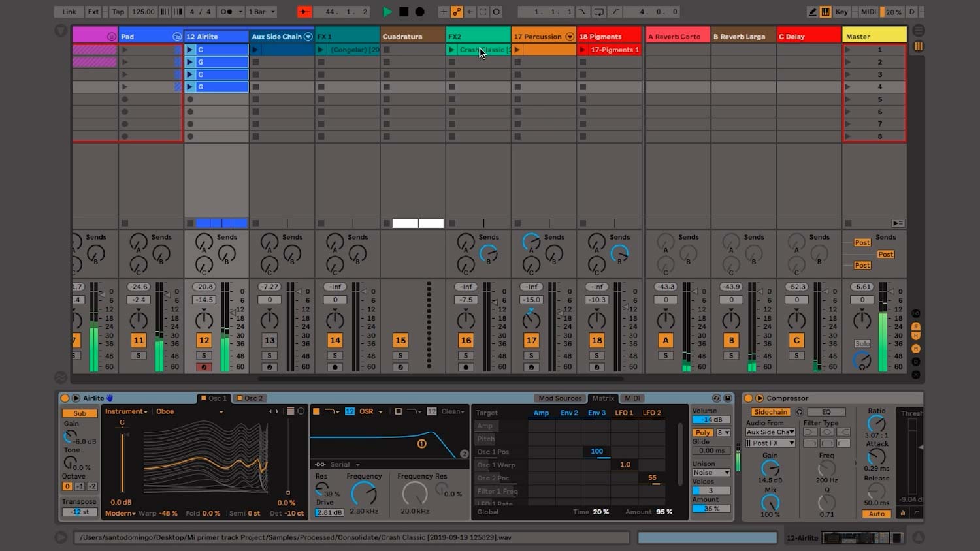Arm the transport Record button
980x551 pixels.
[420, 12]
